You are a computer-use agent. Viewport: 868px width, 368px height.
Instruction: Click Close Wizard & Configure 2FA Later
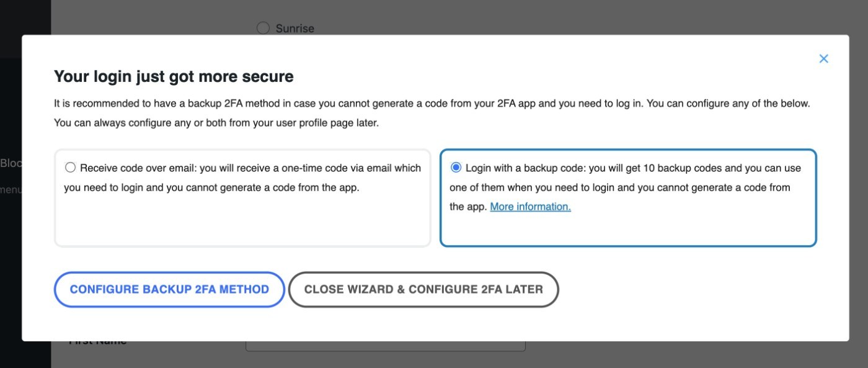423,289
